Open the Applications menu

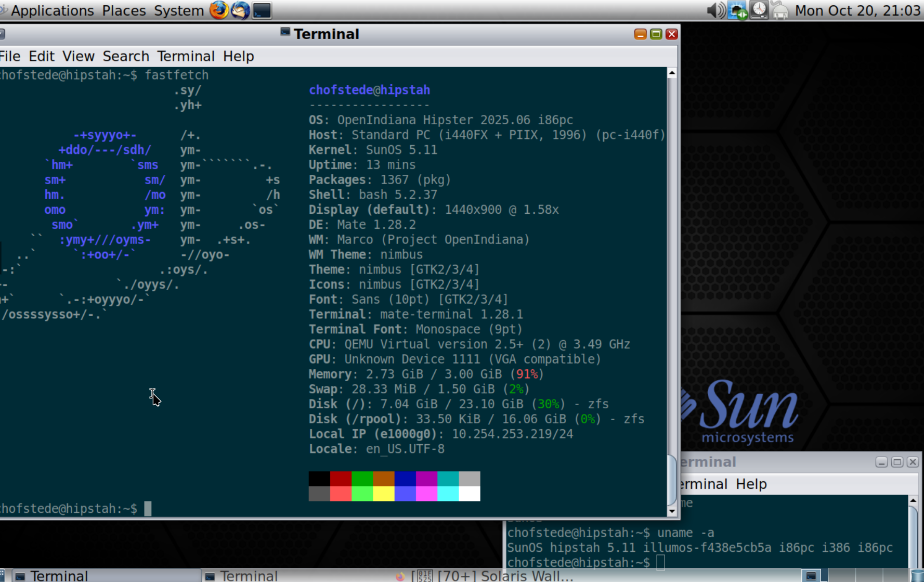pos(53,10)
